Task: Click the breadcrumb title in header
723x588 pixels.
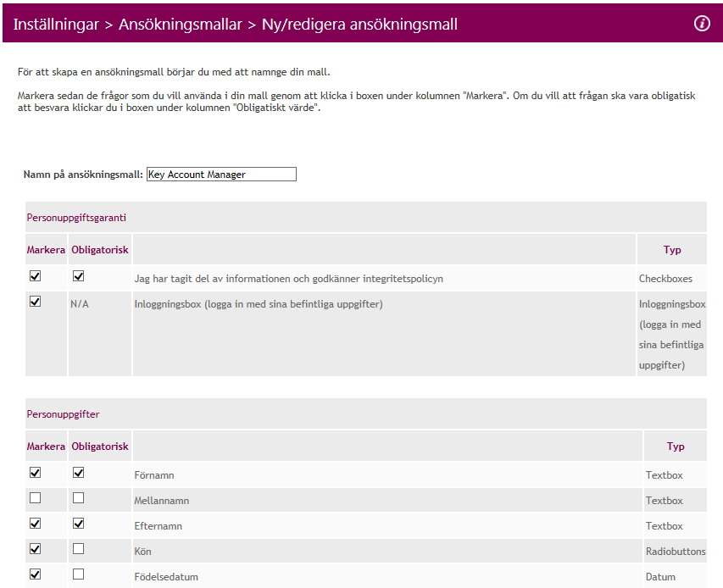Action: [x=235, y=24]
